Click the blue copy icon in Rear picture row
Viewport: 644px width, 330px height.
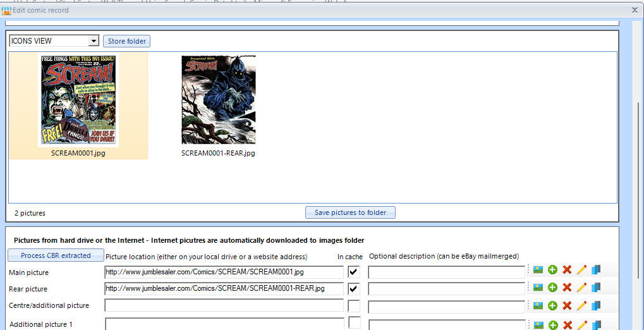[596, 287]
